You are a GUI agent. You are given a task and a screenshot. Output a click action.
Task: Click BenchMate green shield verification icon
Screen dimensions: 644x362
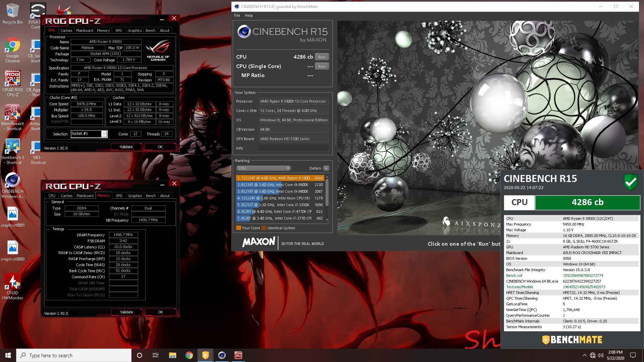pos(631,182)
